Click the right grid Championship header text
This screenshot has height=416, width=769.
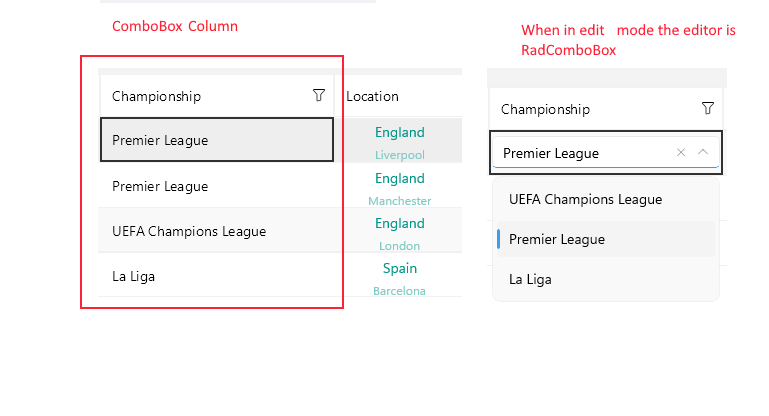pos(545,109)
